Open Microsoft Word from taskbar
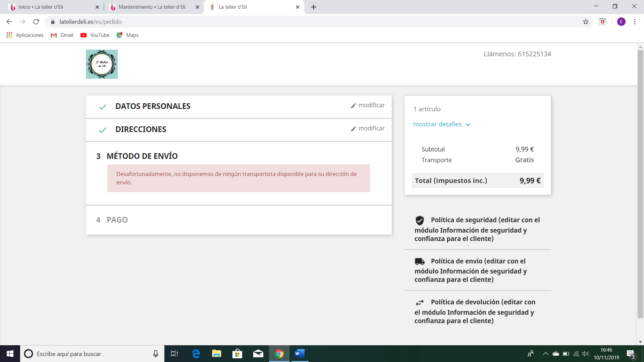 [299, 354]
